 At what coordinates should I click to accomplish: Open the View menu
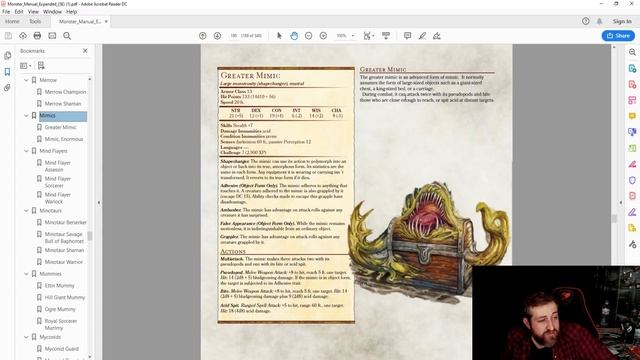33,12
